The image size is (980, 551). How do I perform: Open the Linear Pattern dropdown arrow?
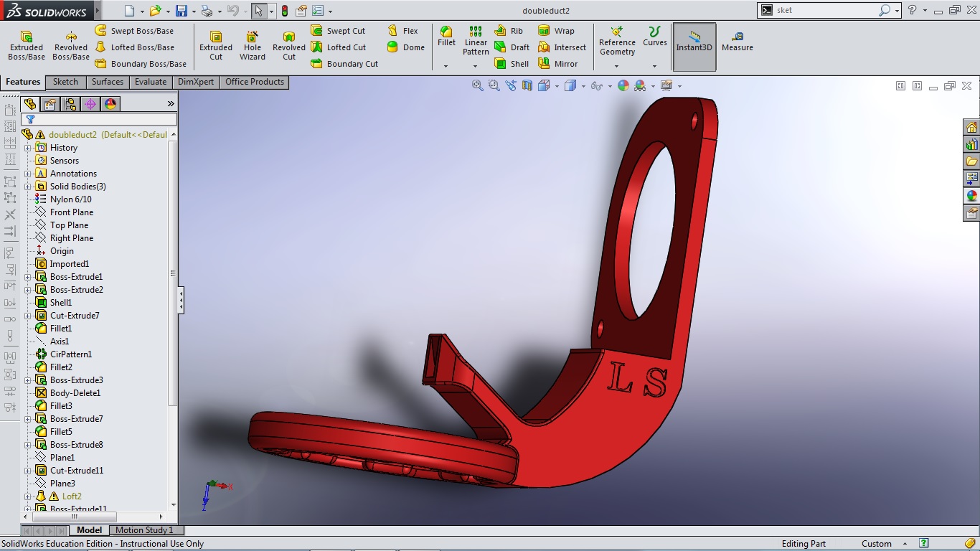click(x=475, y=66)
